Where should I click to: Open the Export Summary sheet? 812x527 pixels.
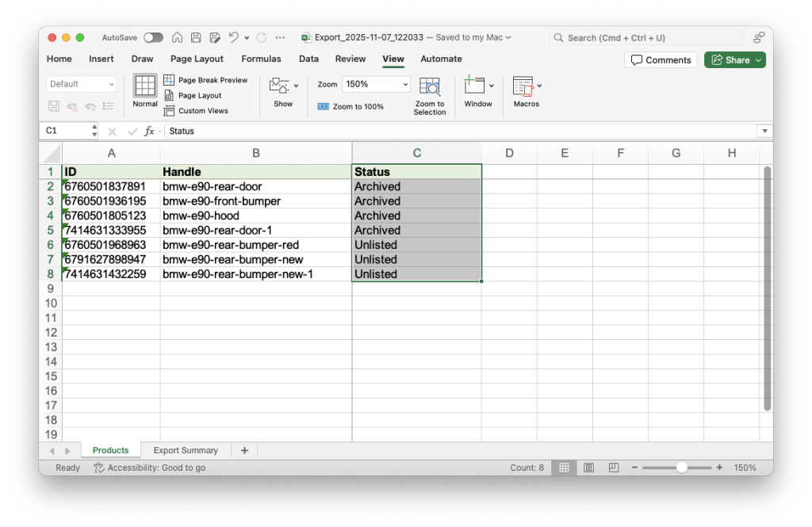(186, 450)
